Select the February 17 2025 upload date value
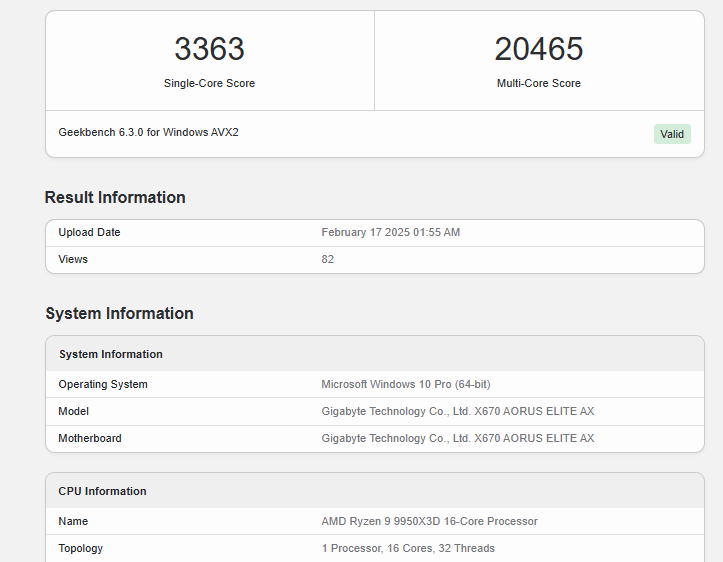Viewport: 723px width, 562px height. tap(390, 232)
